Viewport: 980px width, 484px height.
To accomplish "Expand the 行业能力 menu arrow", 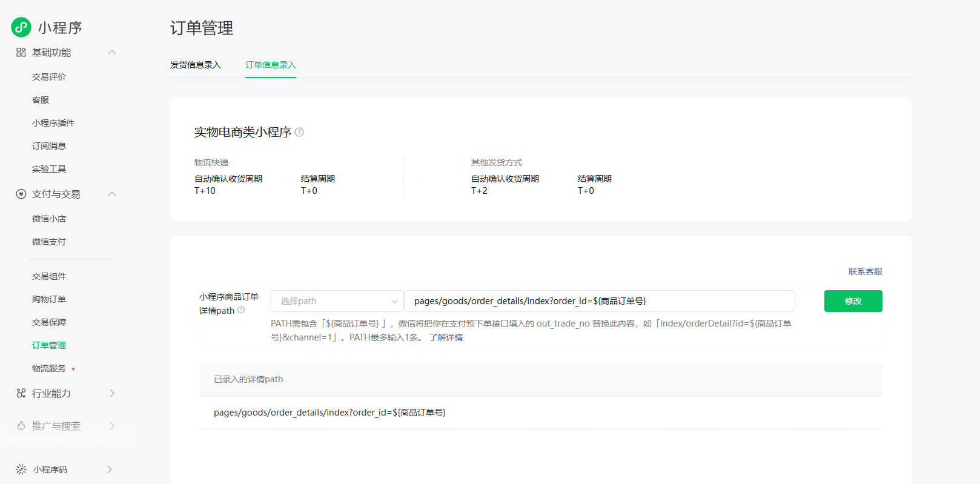I will [x=112, y=394].
